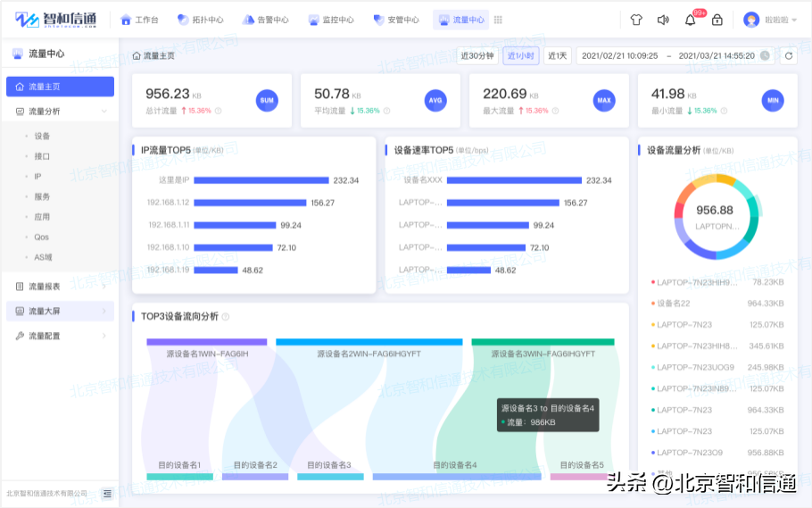
Task: Open the apps grid icon after 流量中心
Action: 498,20
